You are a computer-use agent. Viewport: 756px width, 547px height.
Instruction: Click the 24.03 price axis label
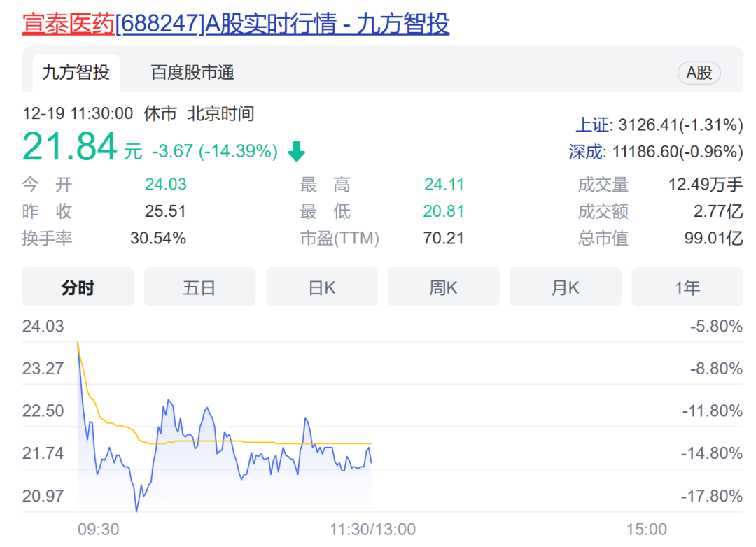(43, 326)
